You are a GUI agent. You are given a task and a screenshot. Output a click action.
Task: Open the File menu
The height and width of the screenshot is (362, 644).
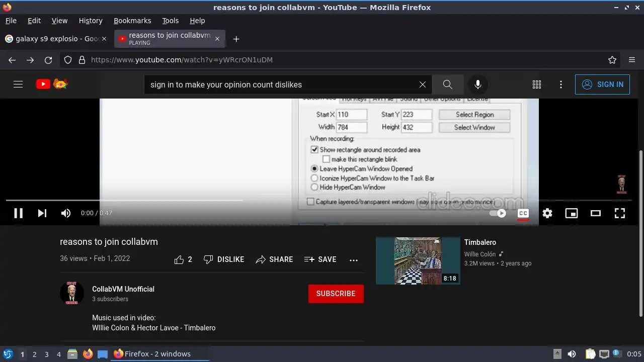tap(11, 21)
